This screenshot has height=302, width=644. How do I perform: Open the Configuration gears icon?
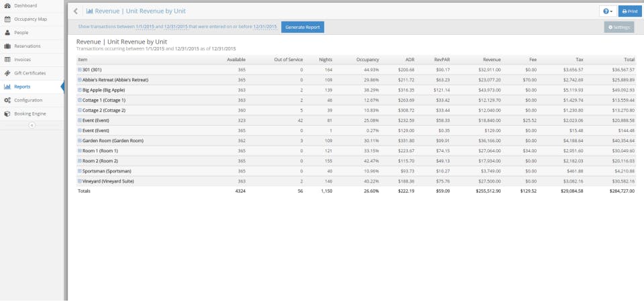click(7, 100)
